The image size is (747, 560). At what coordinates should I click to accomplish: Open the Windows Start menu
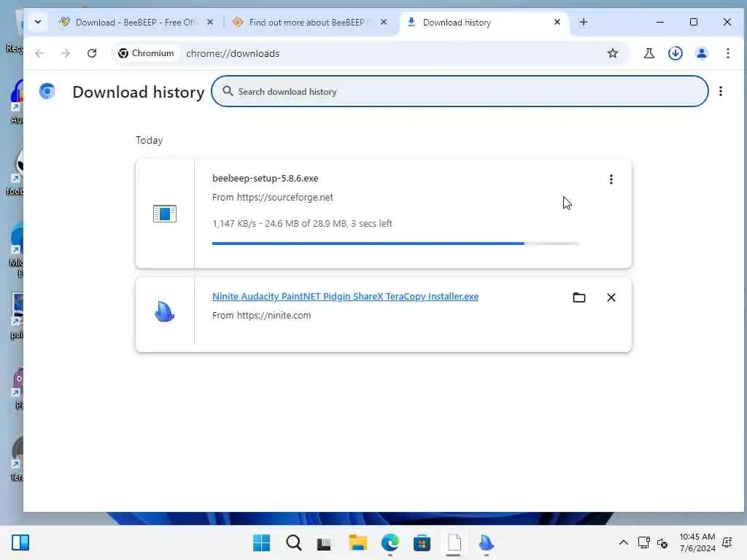(261, 542)
